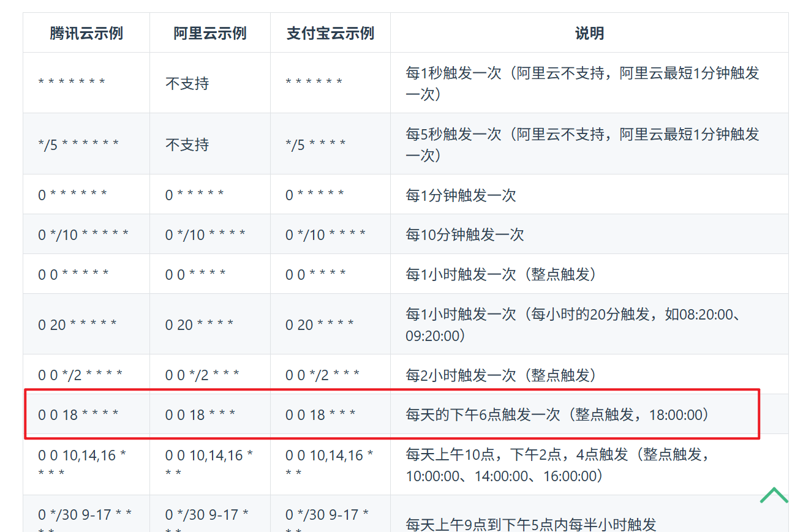
Task: Click the 每1分钟触发一次 description
Action: tap(461, 195)
